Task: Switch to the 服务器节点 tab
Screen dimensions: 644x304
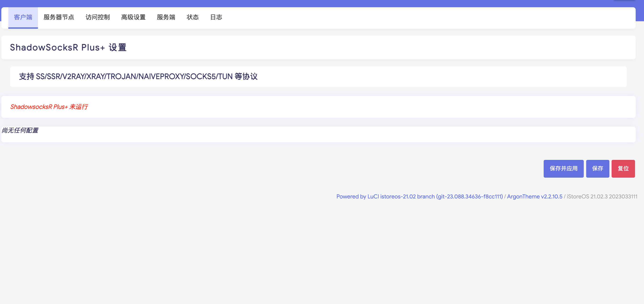Action: point(59,17)
